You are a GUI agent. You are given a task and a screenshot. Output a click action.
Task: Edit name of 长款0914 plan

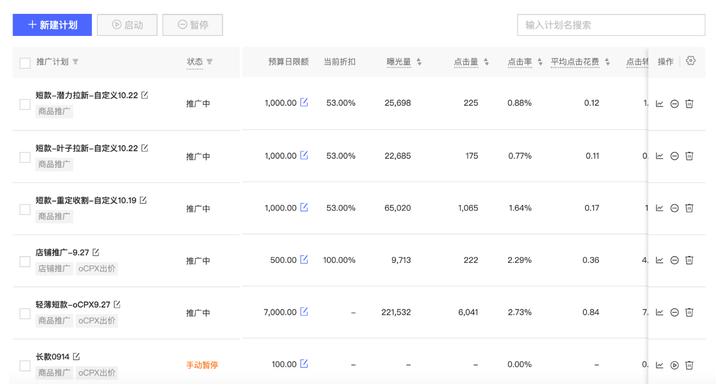76,356
